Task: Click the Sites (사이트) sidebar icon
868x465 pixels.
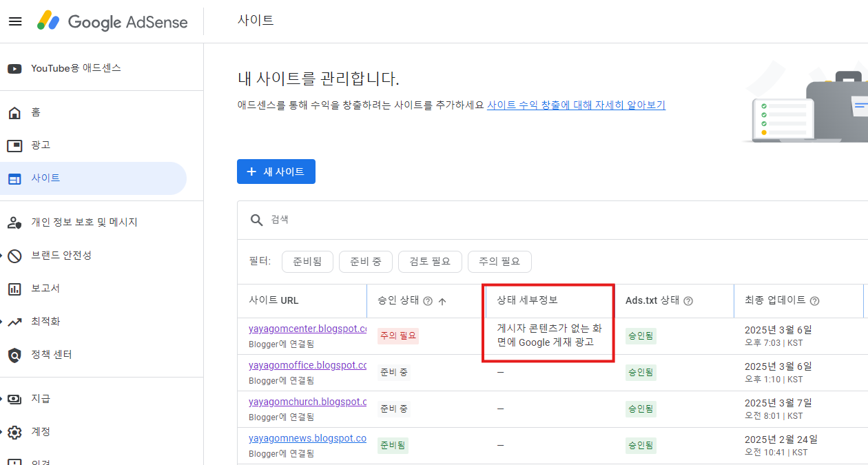Action: point(14,178)
